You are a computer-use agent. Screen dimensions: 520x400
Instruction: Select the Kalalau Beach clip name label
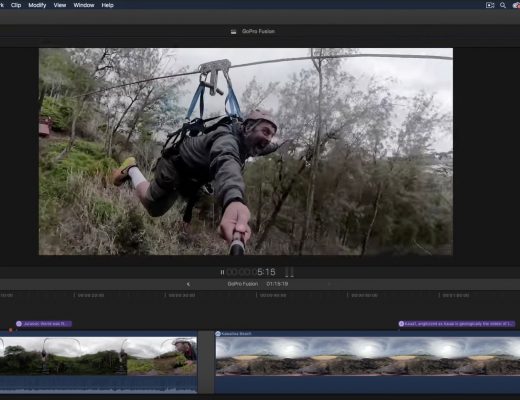[x=236, y=334]
